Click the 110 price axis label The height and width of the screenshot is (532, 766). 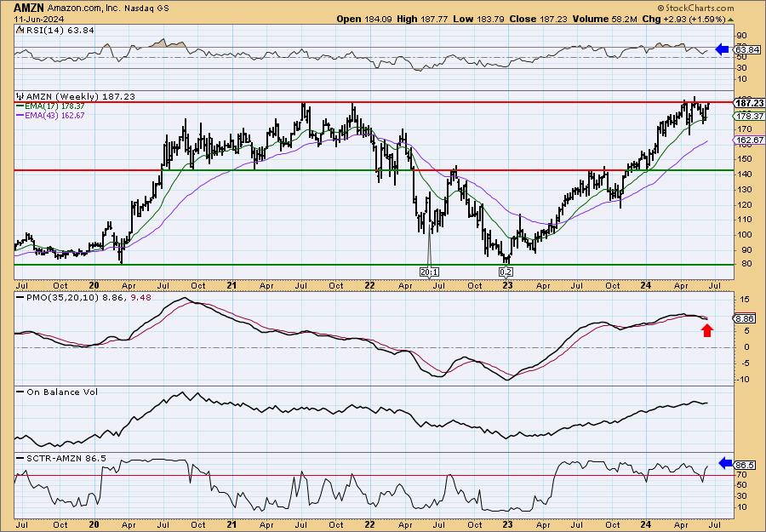[744, 220]
